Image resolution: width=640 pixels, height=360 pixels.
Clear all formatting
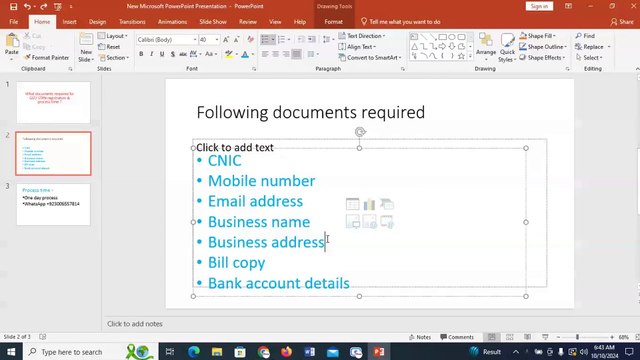click(251, 40)
